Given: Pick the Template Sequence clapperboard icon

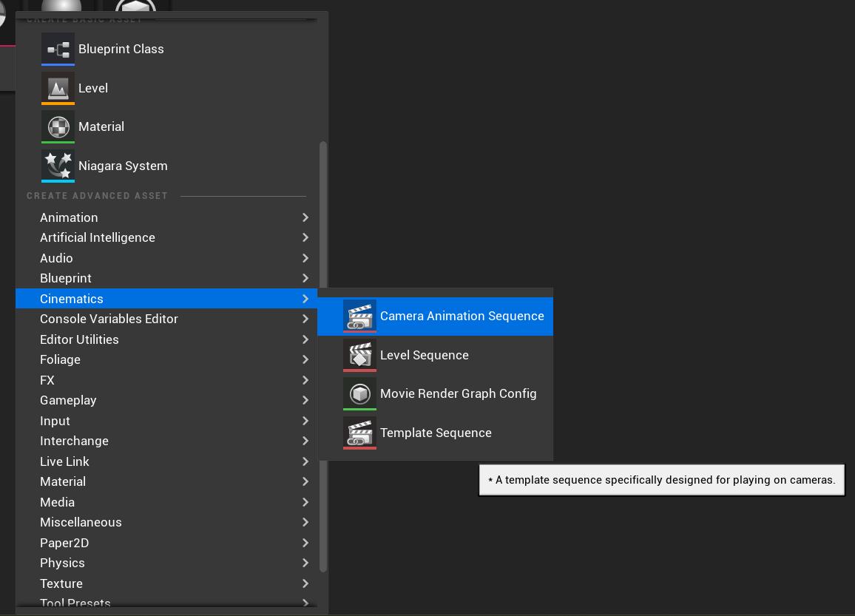Looking at the screenshot, I should pyautogui.click(x=359, y=433).
